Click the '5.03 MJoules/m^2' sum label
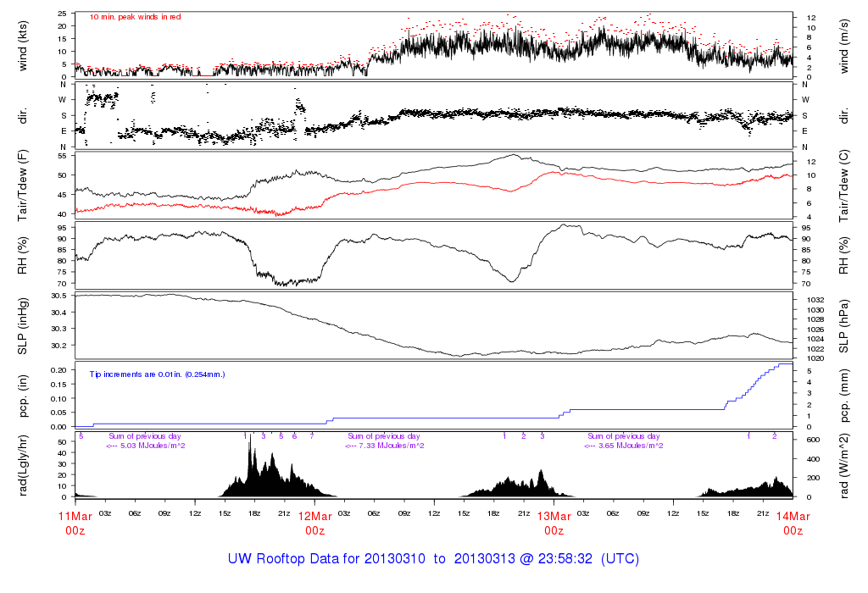The image size is (868, 593). 153,446
